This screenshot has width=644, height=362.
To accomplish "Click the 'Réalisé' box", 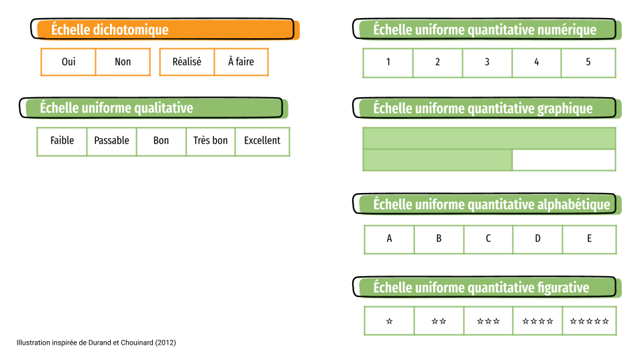I will [187, 62].
